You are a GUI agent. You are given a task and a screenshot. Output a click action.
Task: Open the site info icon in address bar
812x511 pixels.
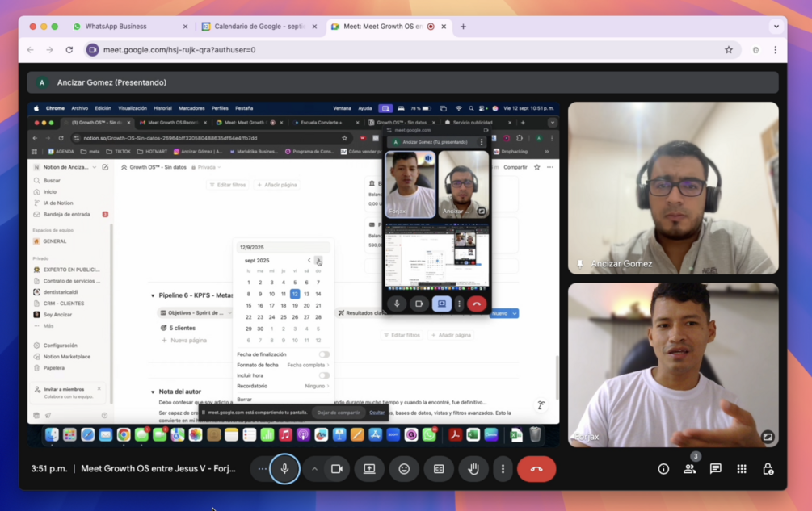pos(92,50)
